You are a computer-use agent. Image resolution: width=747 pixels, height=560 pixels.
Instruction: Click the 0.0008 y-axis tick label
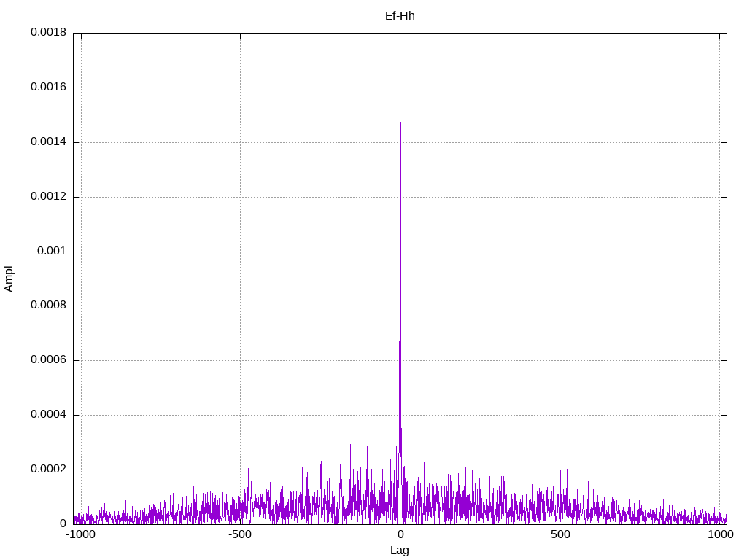click(49, 306)
